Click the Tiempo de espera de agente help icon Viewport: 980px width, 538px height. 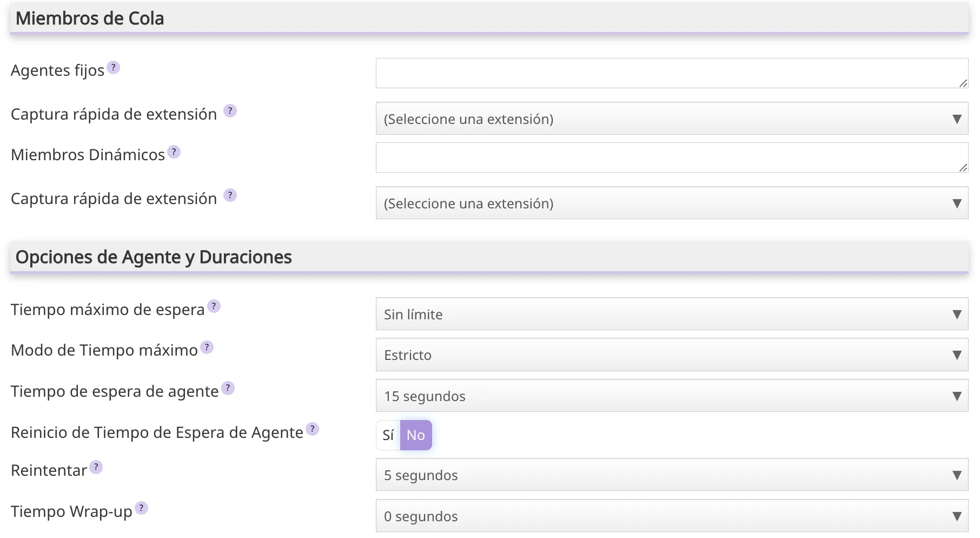coord(228,388)
